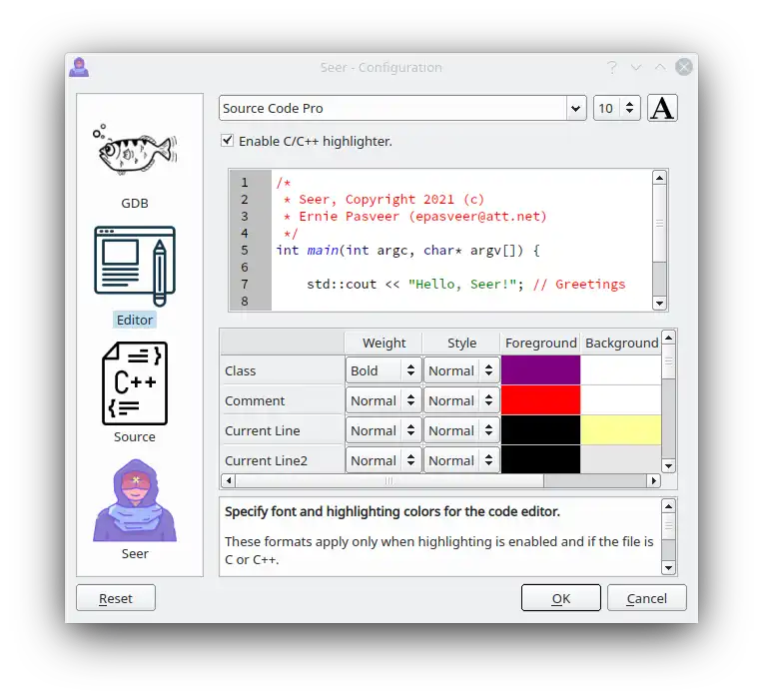The width and height of the screenshot is (763, 700).
Task: Pick the red Comment foreground color
Action: pos(540,399)
